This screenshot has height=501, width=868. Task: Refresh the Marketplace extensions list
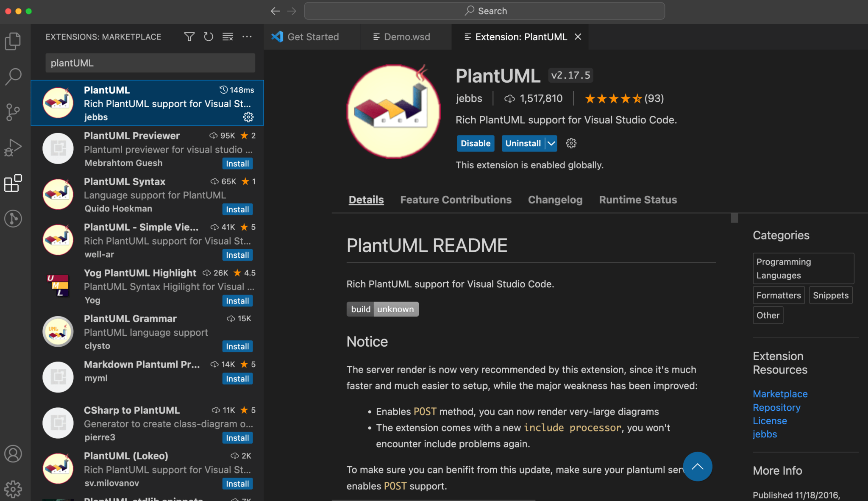(208, 36)
